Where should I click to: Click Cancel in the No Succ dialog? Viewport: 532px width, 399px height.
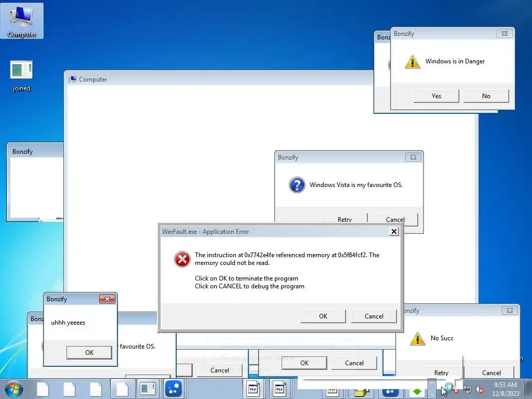pos(491,373)
